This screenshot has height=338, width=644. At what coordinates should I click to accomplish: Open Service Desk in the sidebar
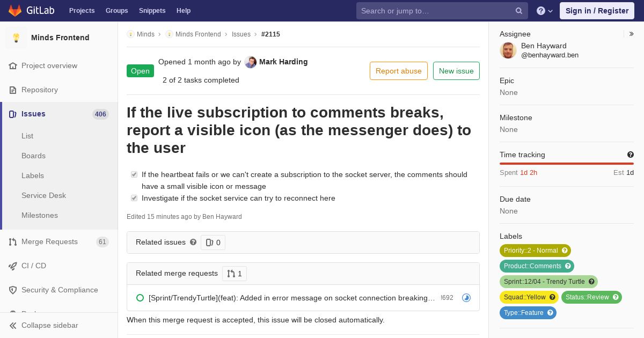[x=43, y=196]
